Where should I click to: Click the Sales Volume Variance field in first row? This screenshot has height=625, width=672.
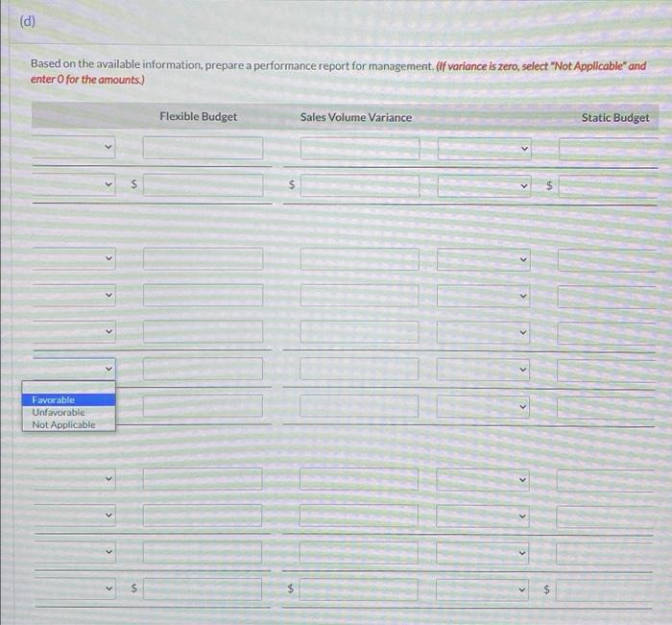tap(360, 148)
